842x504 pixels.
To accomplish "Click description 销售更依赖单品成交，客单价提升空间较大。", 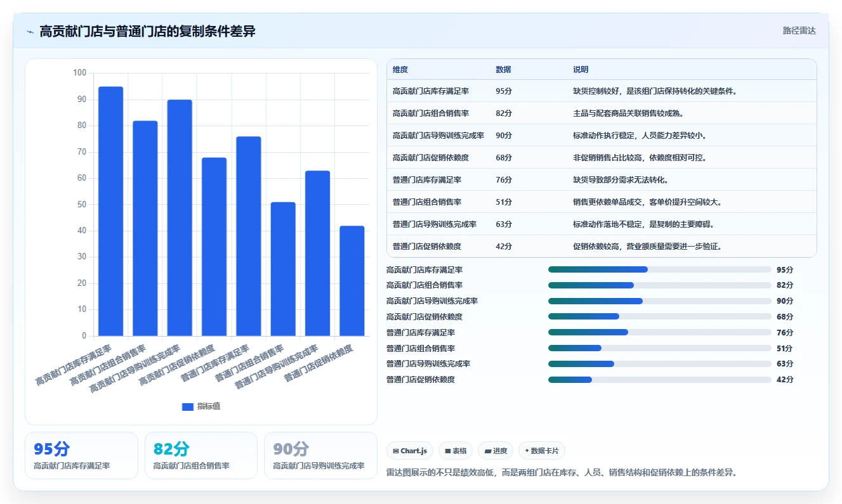I will (647, 202).
